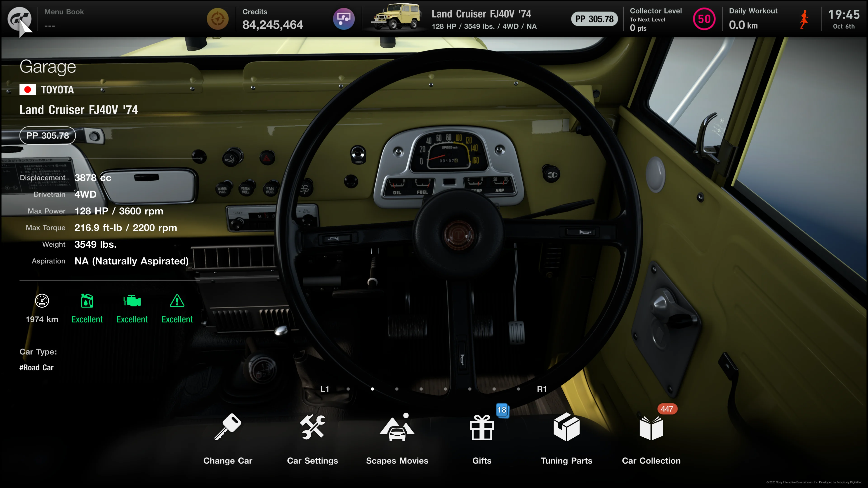Click the PP 305.78 badge in header
Viewport: 868px width, 488px height.
tap(594, 19)
